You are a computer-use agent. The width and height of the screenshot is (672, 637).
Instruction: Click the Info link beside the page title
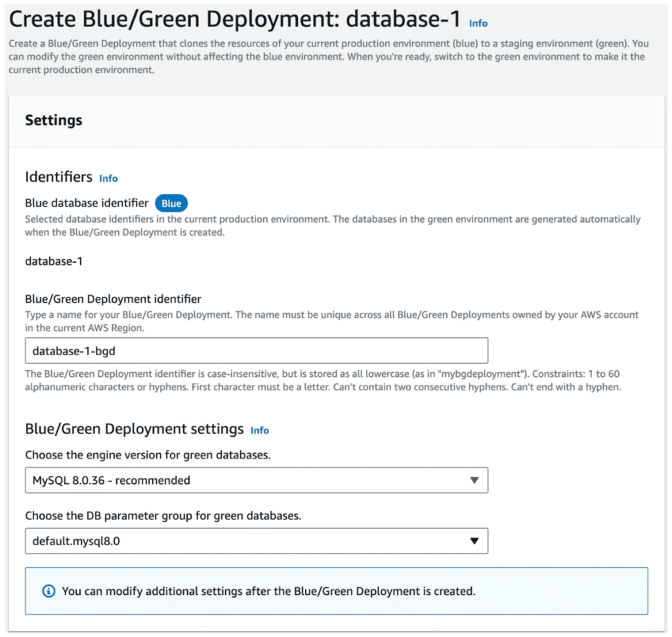point(478,23)
